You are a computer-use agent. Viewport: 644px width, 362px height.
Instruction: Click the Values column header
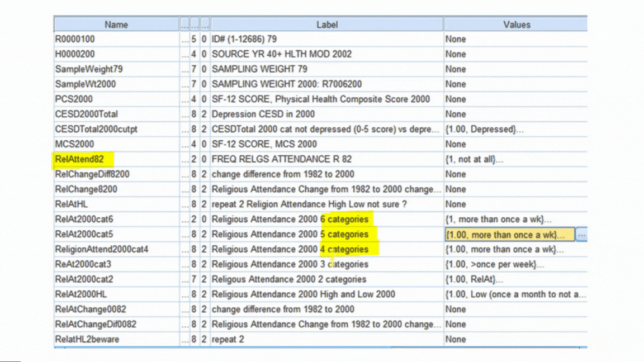point(515,25)
